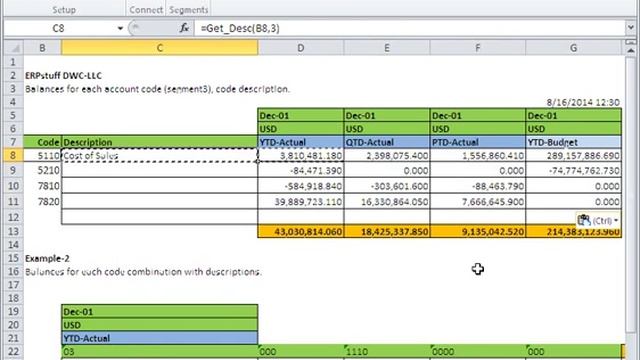This screenshot has width=640, height=360.
Task: Click 'USD' cell in row 20
Action: pyautogui.click(x=160, y=325)
